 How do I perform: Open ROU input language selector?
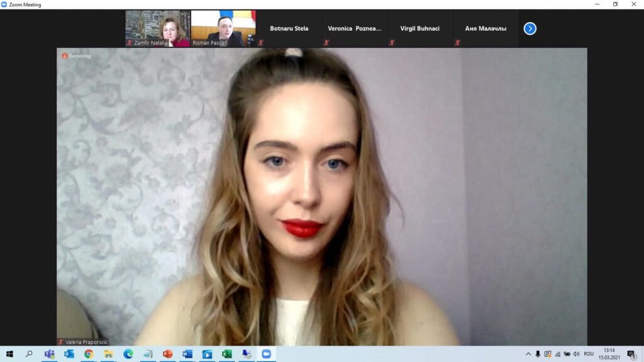tap(589, 354)
